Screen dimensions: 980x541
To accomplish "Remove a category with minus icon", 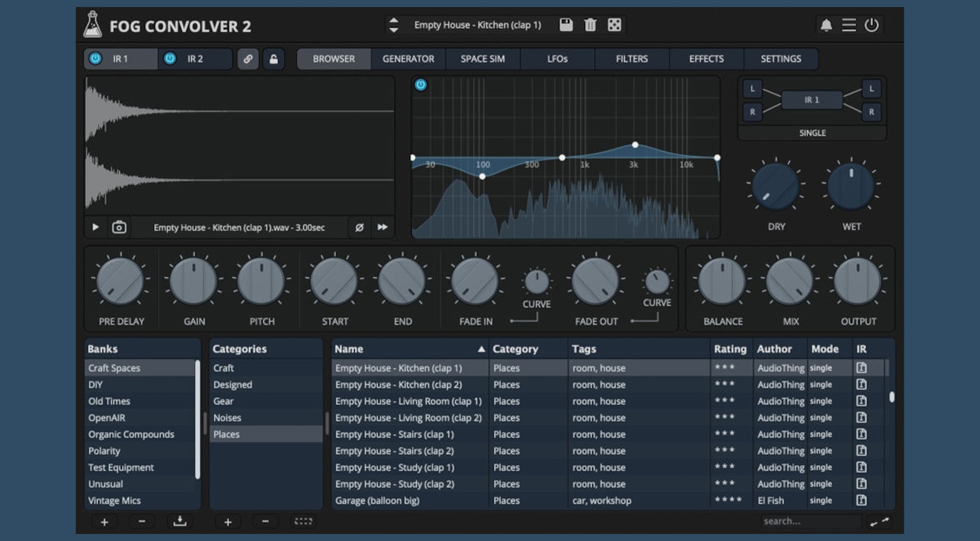I will coord(265,522).
